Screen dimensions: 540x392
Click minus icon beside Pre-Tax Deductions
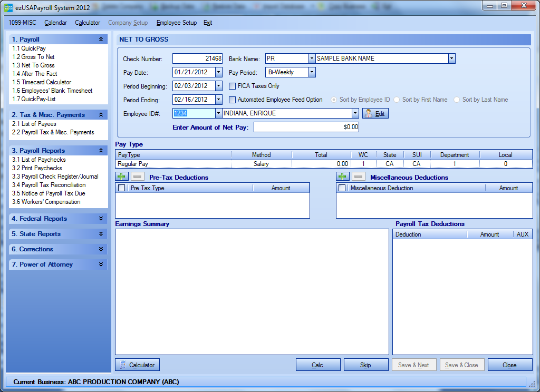click(137, 177)
